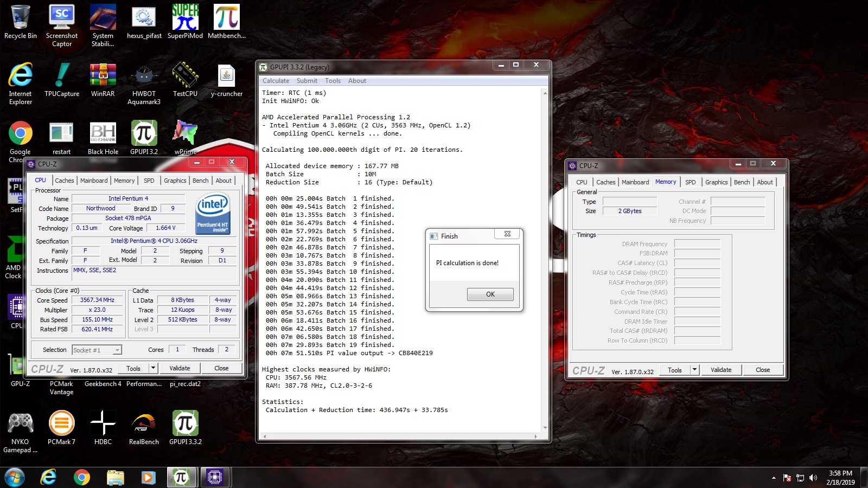Open Windows Start menu orb
The width and height of the screenshot is (868, 488).
(x=15, y=477)
